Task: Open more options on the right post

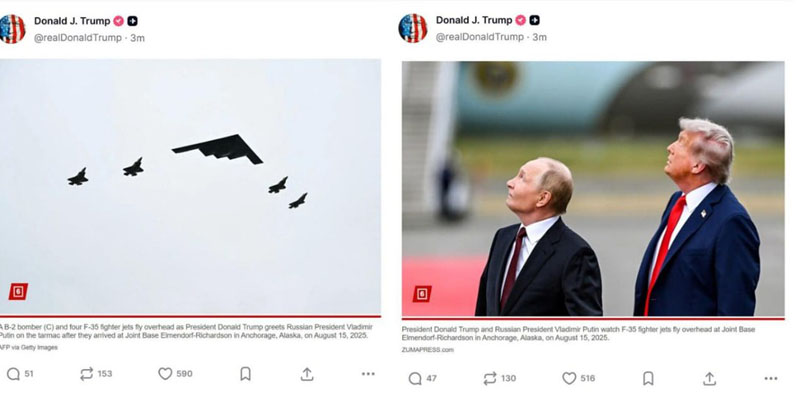Action: click(771, 379)
